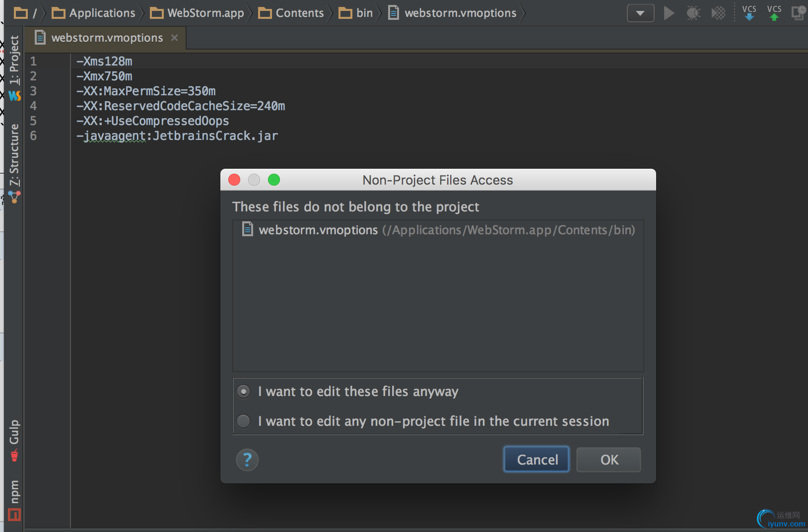Image resolution: width=808 pixels, height=532 pixels.
Task: Click the file icon in dialog list
Action: click(247, 229)
